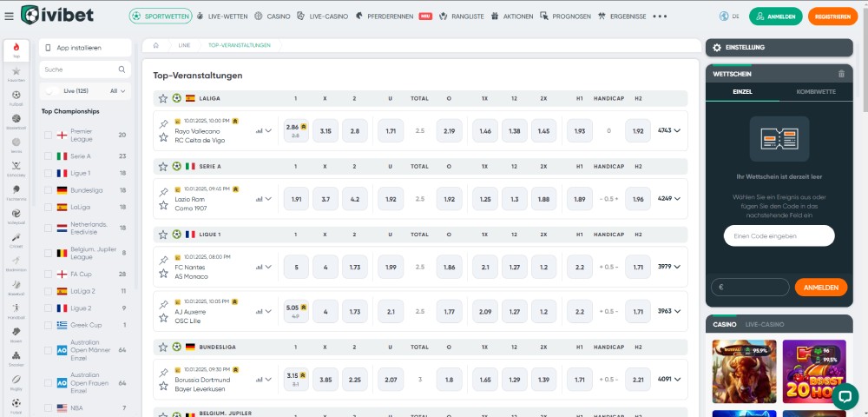Open the DE language selector

729,16
